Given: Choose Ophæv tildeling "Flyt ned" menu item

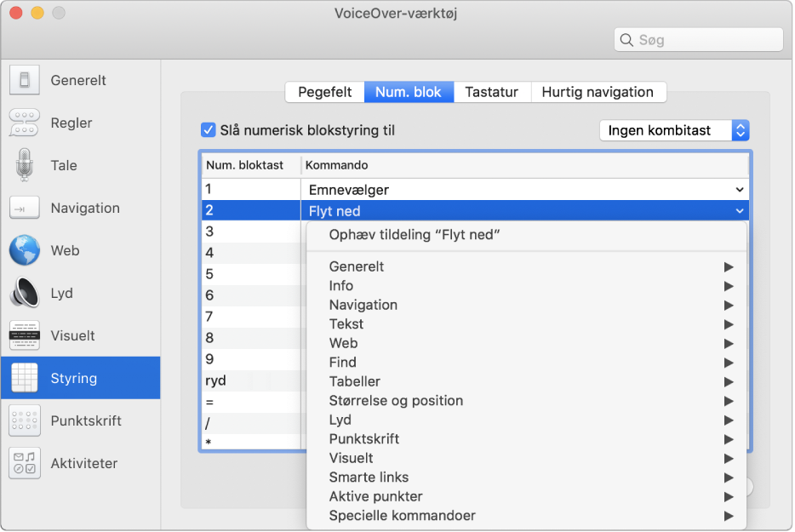Looking at the screenshot, I should (414, 235).
